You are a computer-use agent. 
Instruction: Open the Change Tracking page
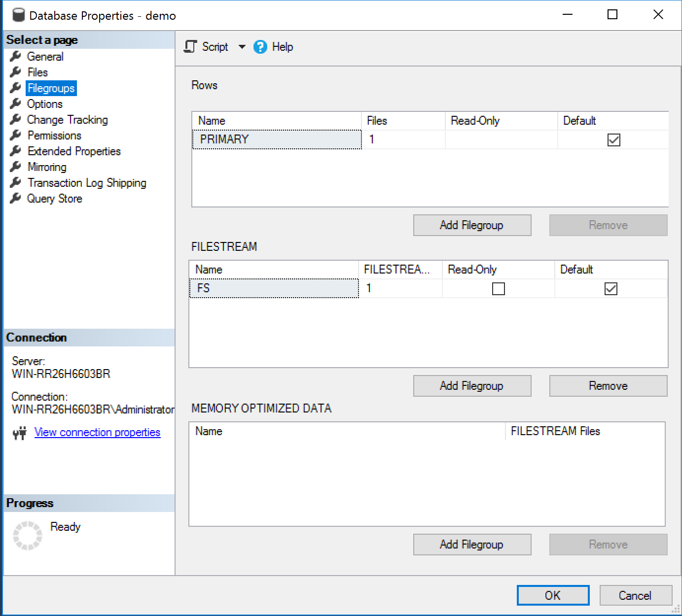(x=68, y=120)
